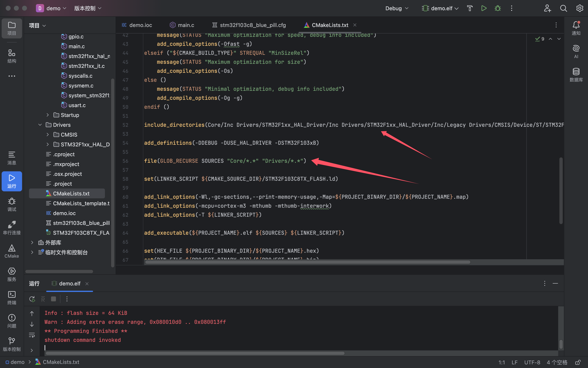Viewport: 588px width, 368px height.
Task: Open the AI assistant panel
Action: [x=576, y=52]
